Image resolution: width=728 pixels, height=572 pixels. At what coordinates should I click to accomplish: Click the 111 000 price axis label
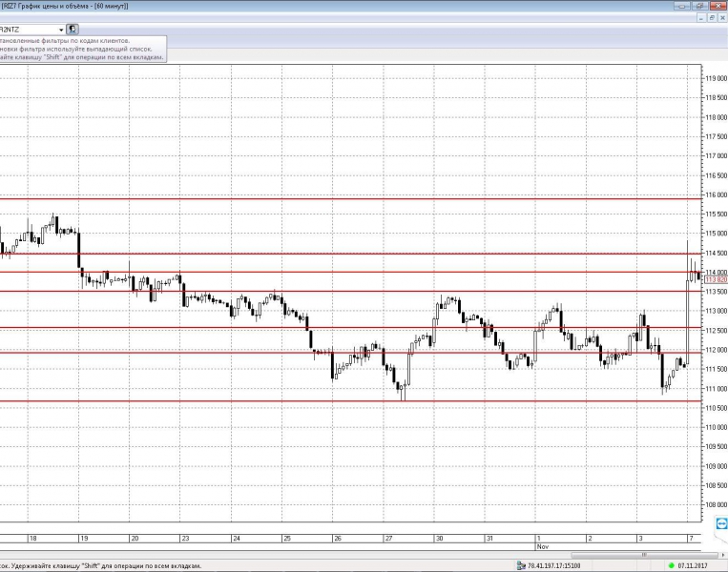(x=717, y=389)
